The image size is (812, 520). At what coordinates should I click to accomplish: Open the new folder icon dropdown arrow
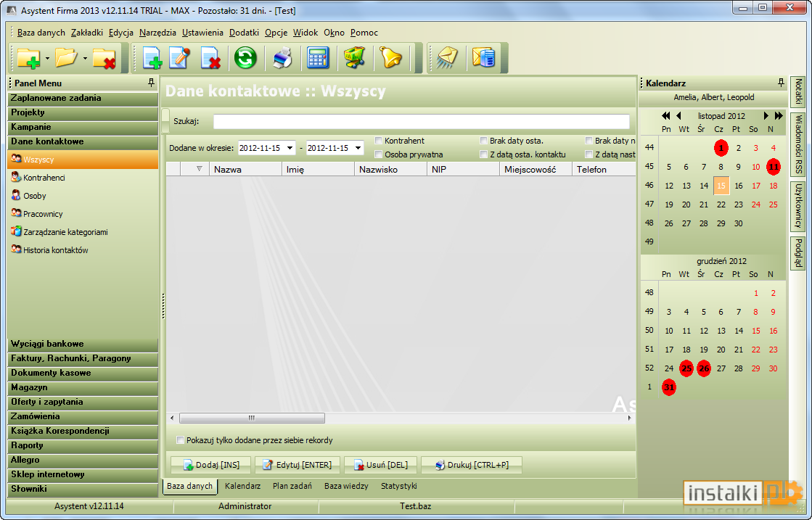point(47,58)
